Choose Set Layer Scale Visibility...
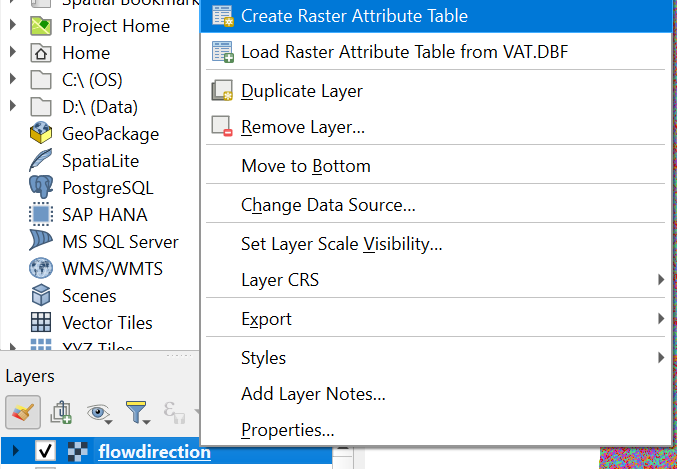Screen dimensions: 677x469 pyautogui.click(x=436, y=244)
